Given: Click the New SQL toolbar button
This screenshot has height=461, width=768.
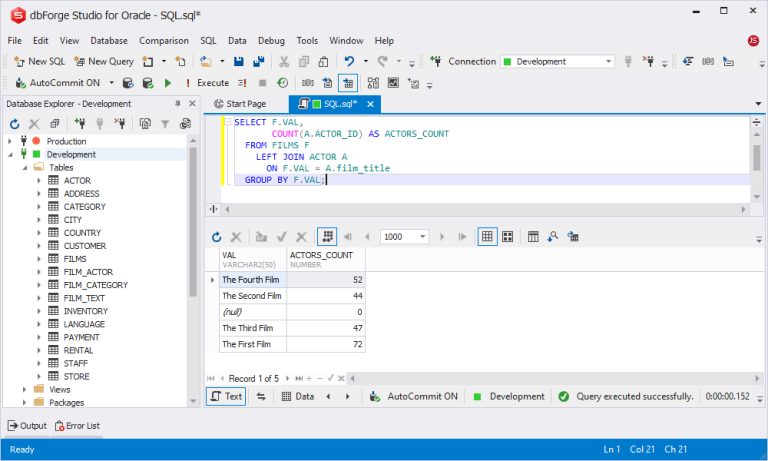Looking at the screenshot, I should (x=40, y=61).
